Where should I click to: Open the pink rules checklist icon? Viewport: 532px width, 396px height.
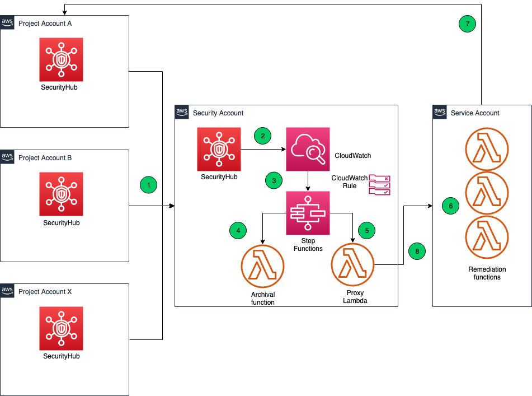pyautogui.click(x=379, y=184)
